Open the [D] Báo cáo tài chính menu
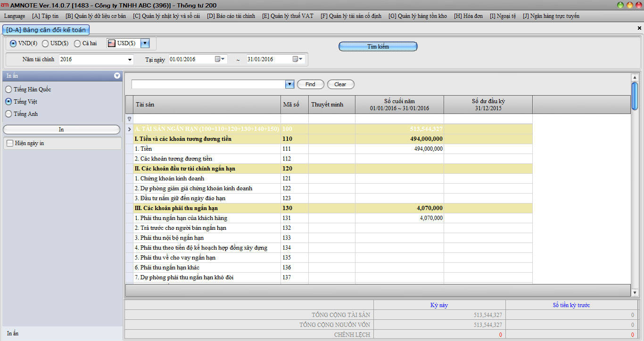 pyautogui.click(x=231, y=16)
